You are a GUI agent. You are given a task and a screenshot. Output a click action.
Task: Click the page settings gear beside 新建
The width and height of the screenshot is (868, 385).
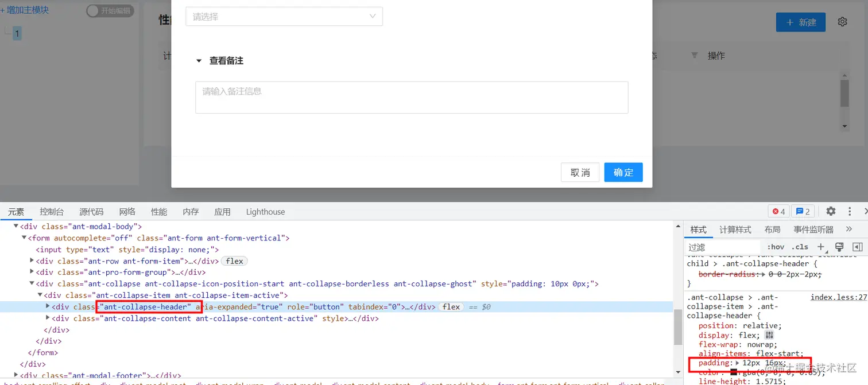pyautogui.click(x=842, y=22)
